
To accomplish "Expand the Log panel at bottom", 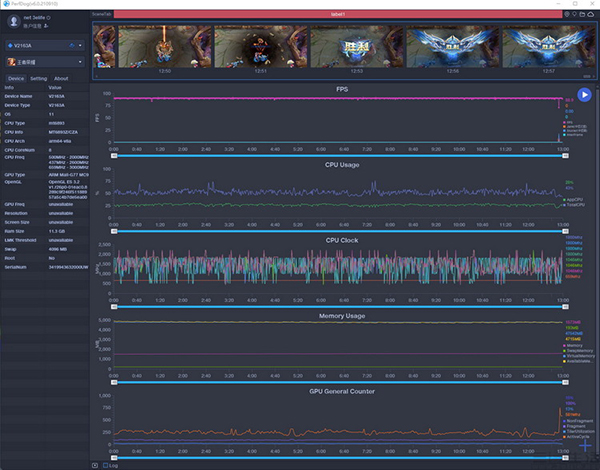I will click(110, 465).
